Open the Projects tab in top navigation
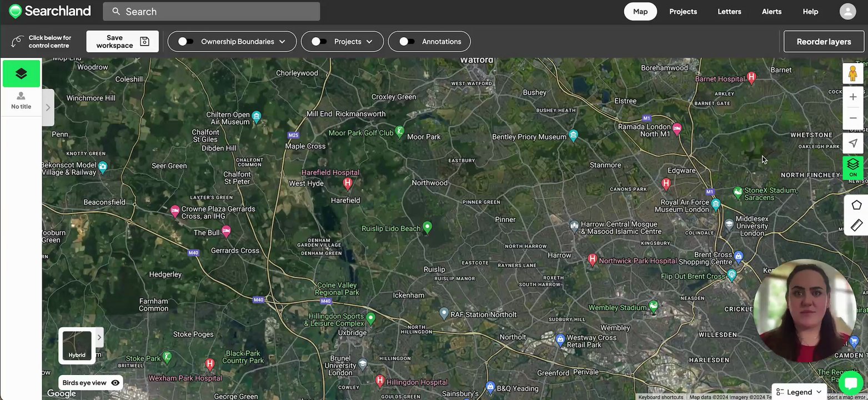Image resolution: width=868 pixels, height=400 pixels. click(683, 12)
